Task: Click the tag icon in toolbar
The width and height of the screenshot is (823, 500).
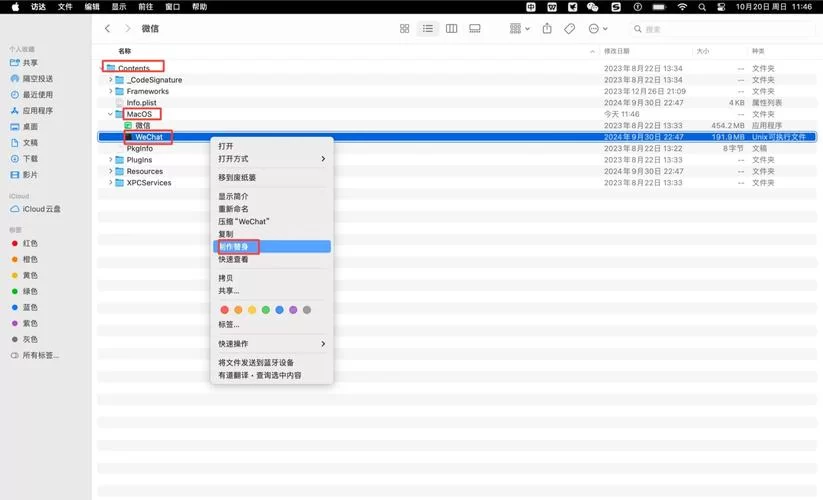Action: [x=569, y=29]
